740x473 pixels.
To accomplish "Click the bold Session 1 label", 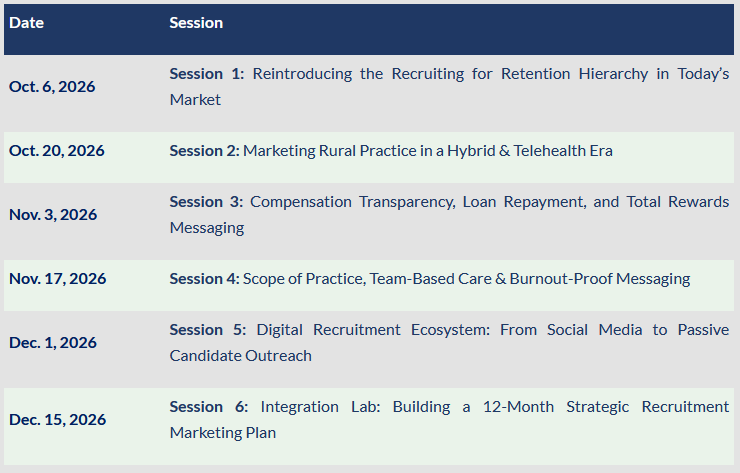I will (207, 74).
